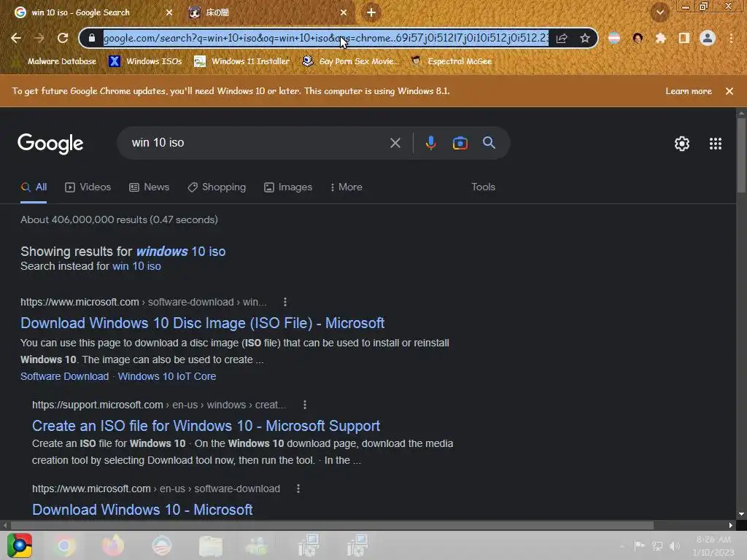Click the corrected 'windows 10 iso' link
Viewport: 747px width, 560px height.
click(x=181, y=252)
